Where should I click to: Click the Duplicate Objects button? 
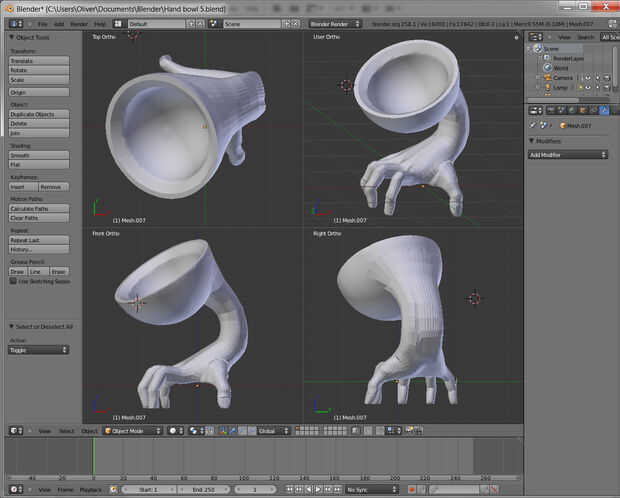[x=39, y=114]
